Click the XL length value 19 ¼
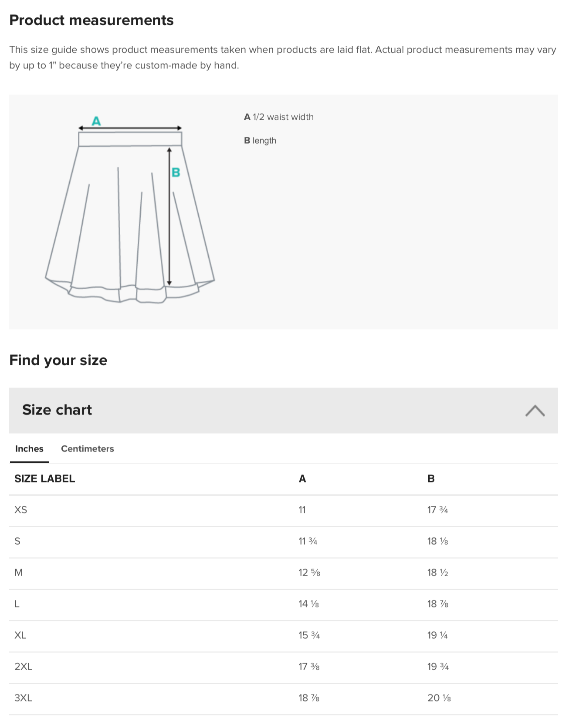This screenshot has height=728, width=569. [x=437, y=635]
